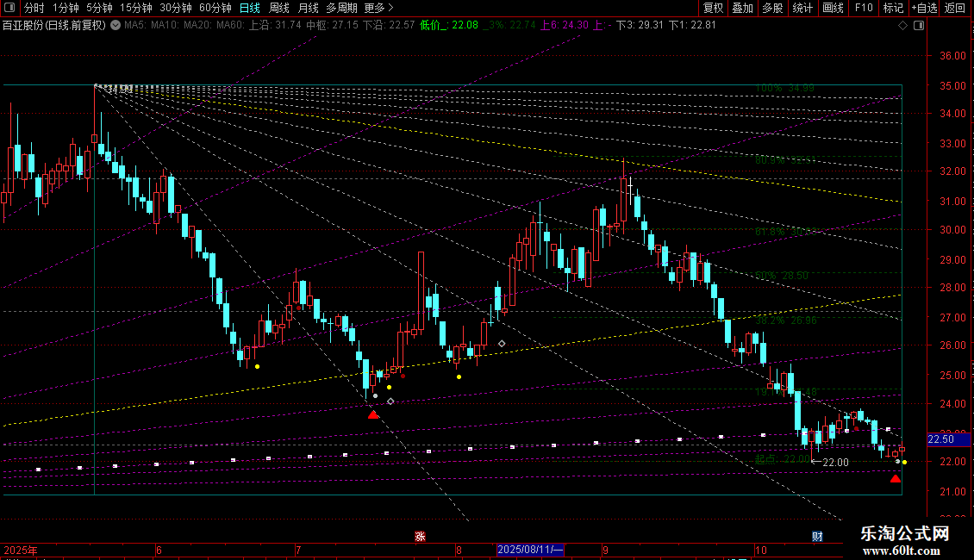Viewport: 974px width, 560px height.
Task: Click the 2025/08/11 date cursor label
Action: pos(530,550)
